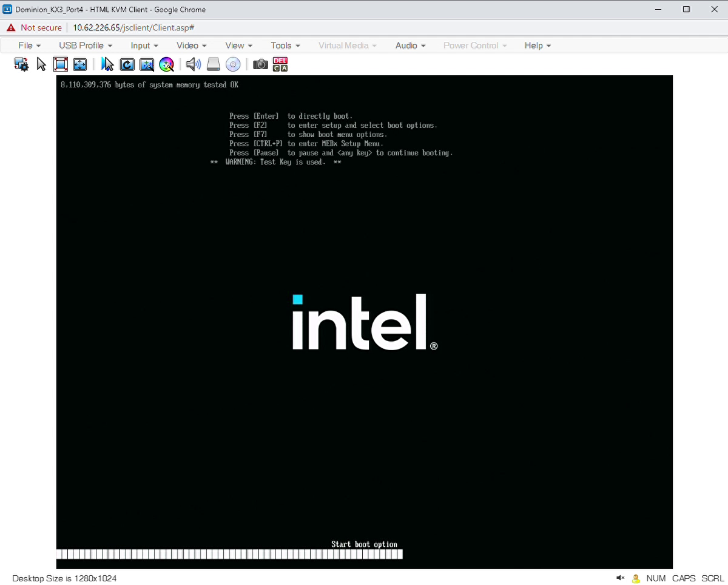Click scale-to-fit video icon

79,64
